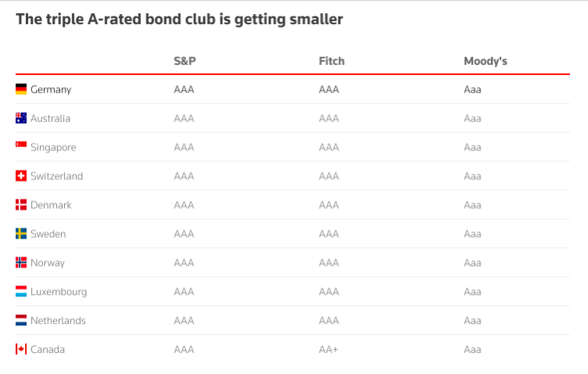Select the Netherlands country label
This screenshot has height=374, width=588.
[x=58, y=321]
